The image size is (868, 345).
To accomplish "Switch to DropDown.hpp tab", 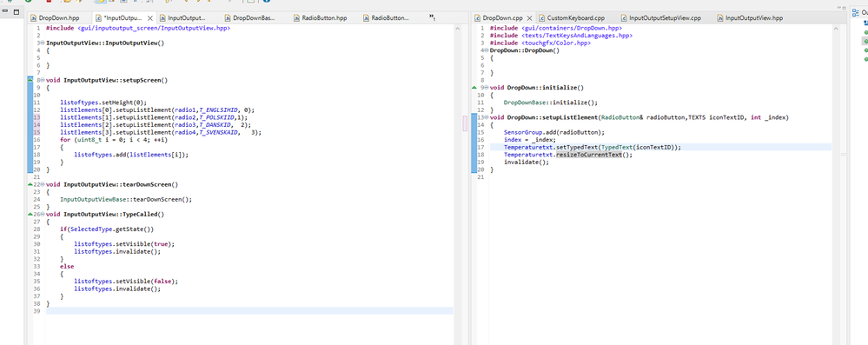I will (58, 18).
